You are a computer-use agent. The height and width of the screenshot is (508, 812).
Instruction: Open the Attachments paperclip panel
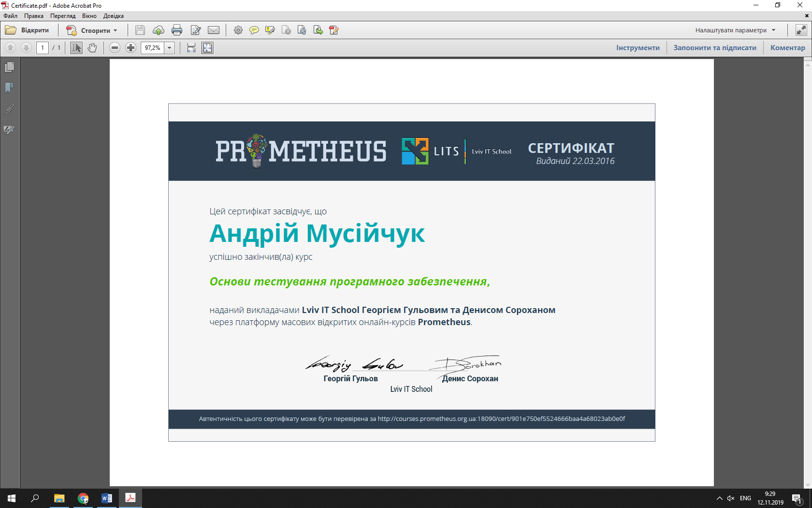[x=9, y=109]
